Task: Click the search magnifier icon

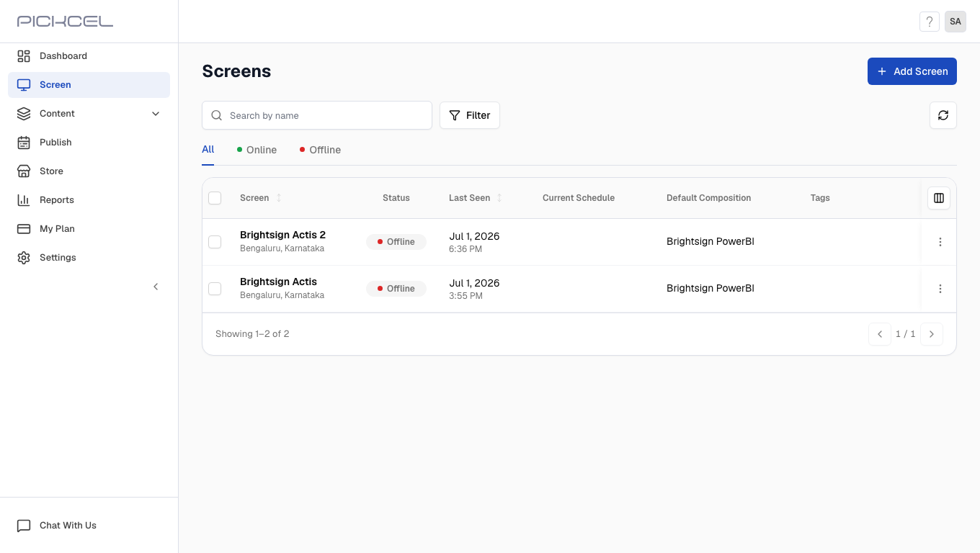Action: coord(216,115)
